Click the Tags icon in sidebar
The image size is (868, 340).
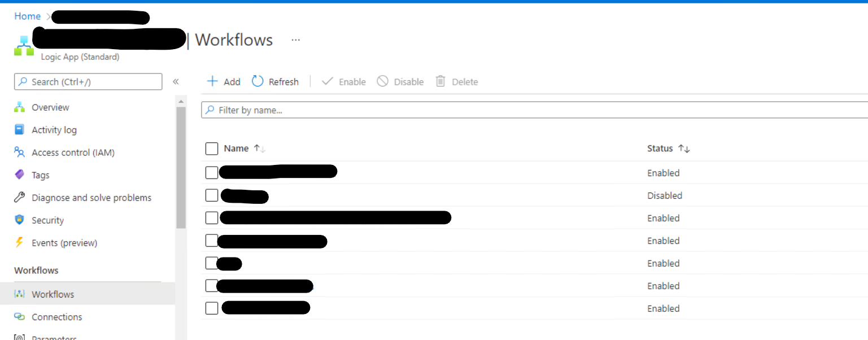(x=20, y=175)
